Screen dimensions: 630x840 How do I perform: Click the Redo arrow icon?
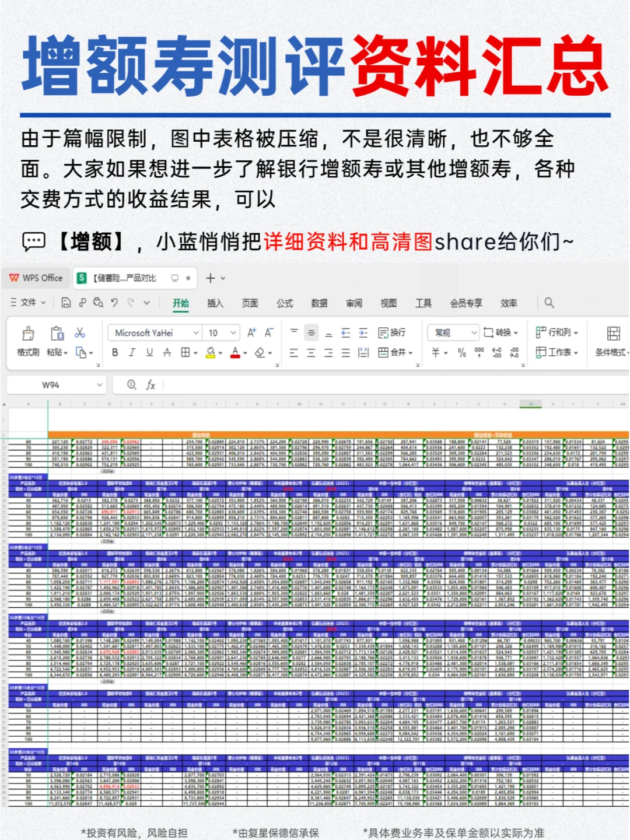pos(131,302)
